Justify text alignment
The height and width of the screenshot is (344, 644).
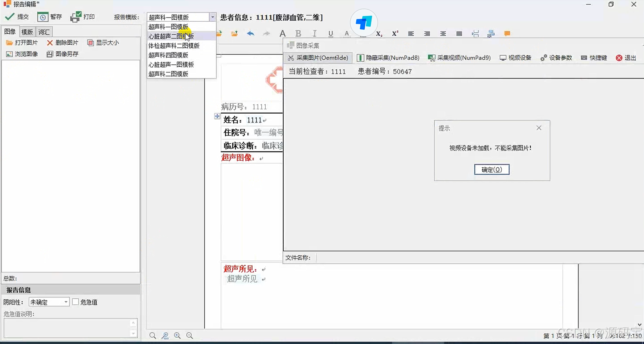click(459, 34)
